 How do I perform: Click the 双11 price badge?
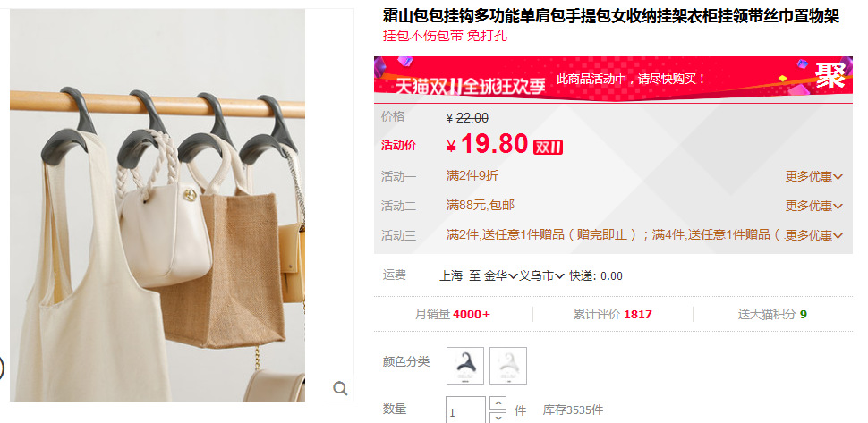point(548,147)
